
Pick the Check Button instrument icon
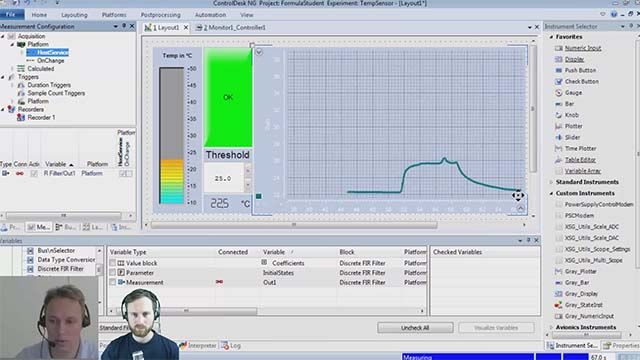pos(559,82)
